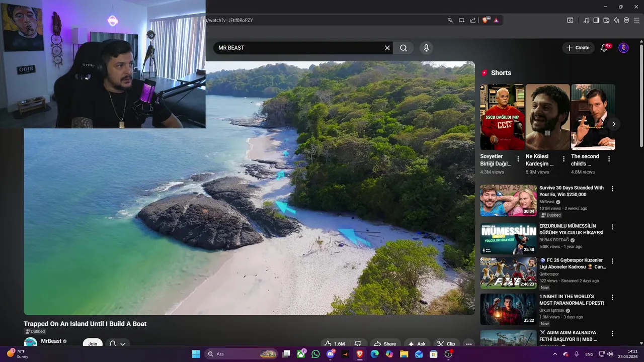The height and width of the screenshot is (362, 644).
Task: Click in the browser address bar
Action: click(322, 20)
